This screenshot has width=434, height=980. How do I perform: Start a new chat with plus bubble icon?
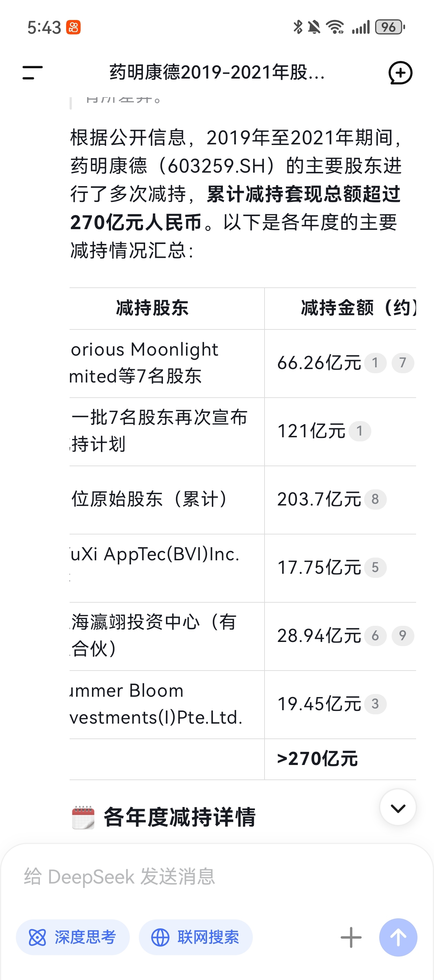coord(400,73)
